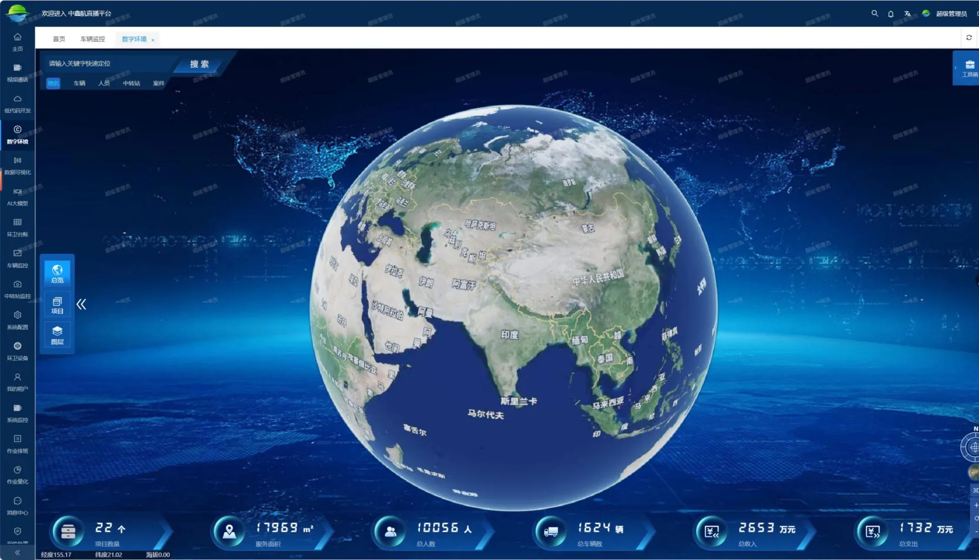Click the compass navigation control
The width and height of the screenshot is (979, 560).
coord(973,447)
